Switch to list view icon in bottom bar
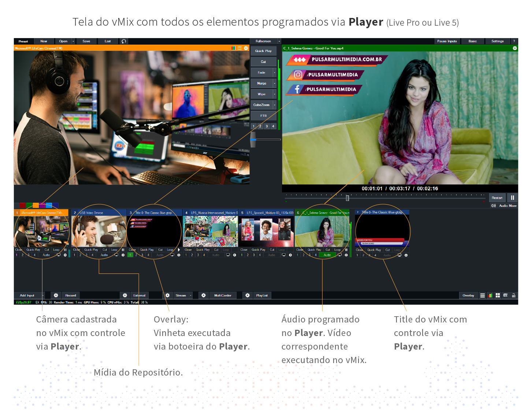 (x=483, y=295)
